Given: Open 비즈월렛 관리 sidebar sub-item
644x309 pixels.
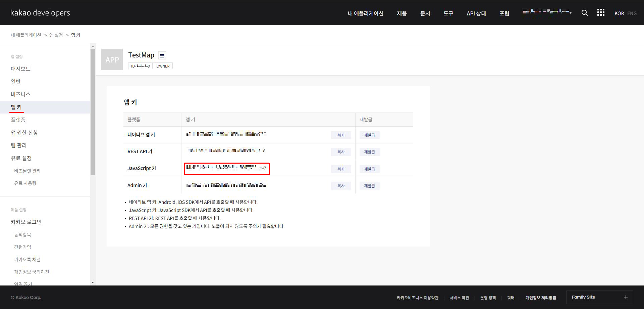Looking at the screenshot, I should tap(27, 171).
